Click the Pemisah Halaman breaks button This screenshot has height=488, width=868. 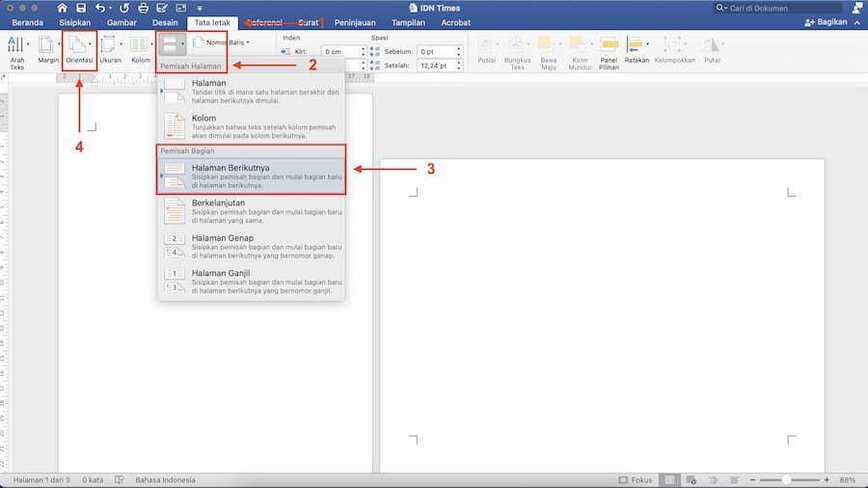click(x=171, y=44)
